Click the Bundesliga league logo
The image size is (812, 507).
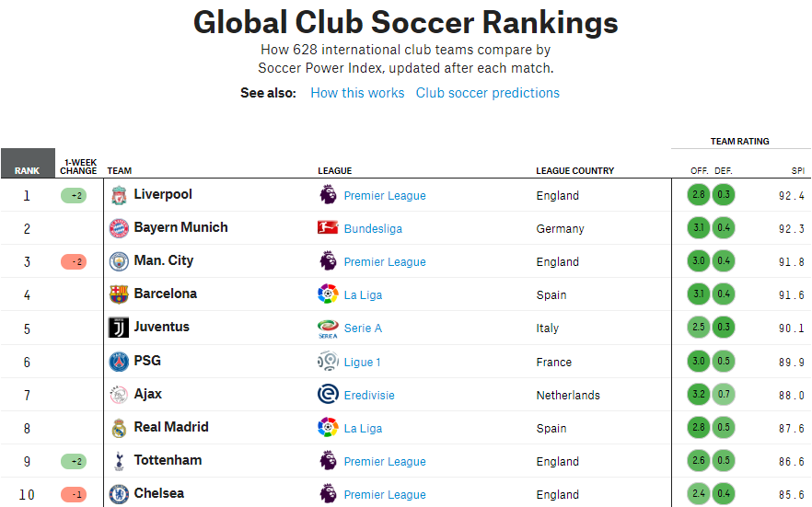(328, 227)
